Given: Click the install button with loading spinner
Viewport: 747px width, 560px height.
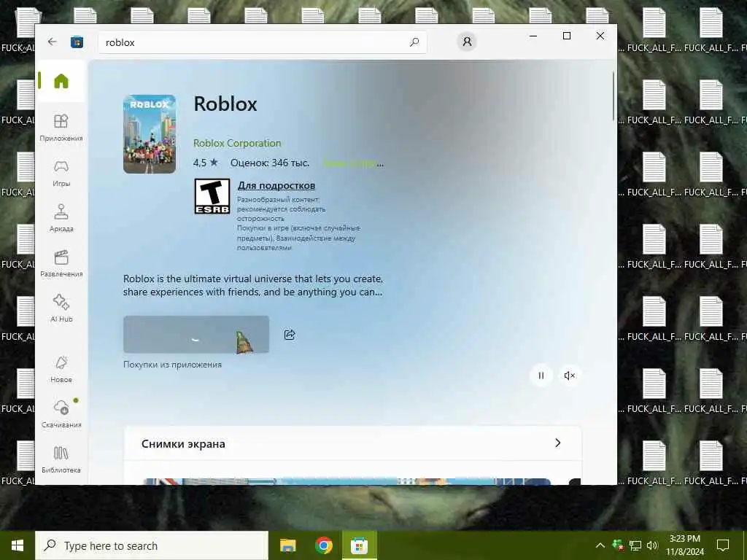Looking at the screenshot, I should [196, 334].
